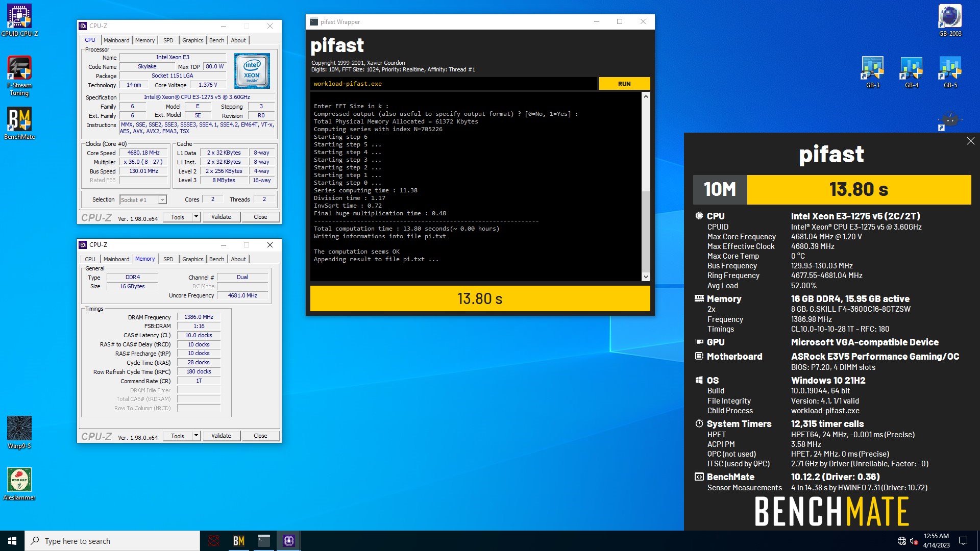Click the muted volume tray icon
The image size is (980, 551).
coord(914,541)
